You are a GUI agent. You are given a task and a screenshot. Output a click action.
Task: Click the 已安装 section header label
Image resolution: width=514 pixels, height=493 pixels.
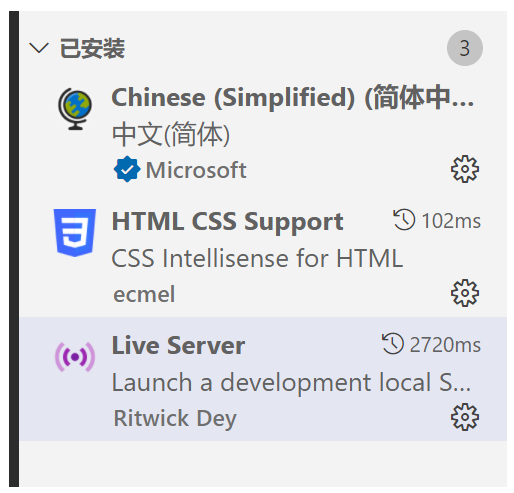[x=92, y=48]
